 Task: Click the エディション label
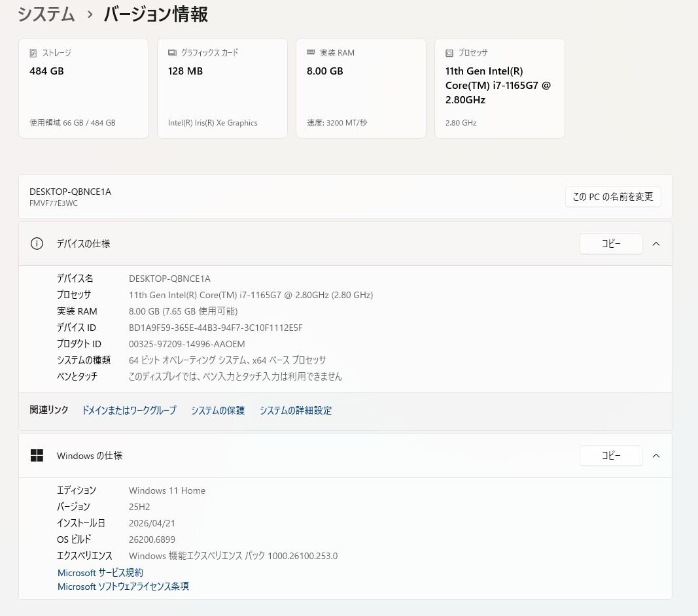pos(76,490)
